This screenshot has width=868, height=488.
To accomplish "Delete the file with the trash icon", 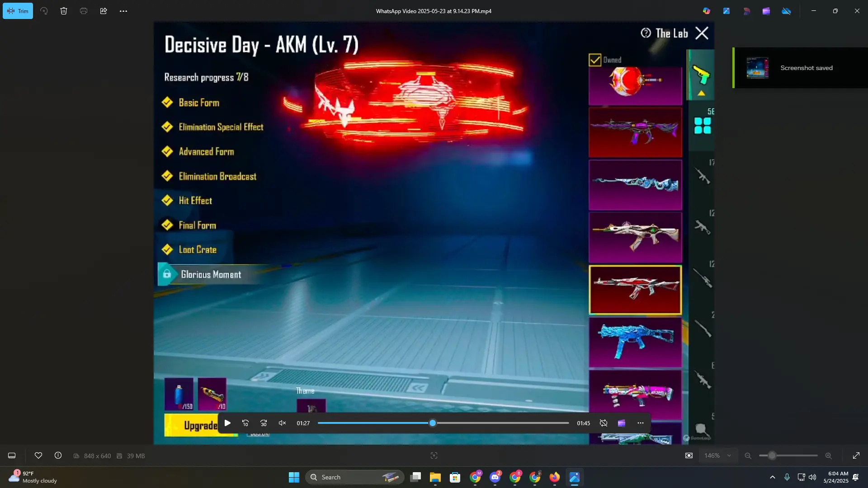I will coord(64,11).
